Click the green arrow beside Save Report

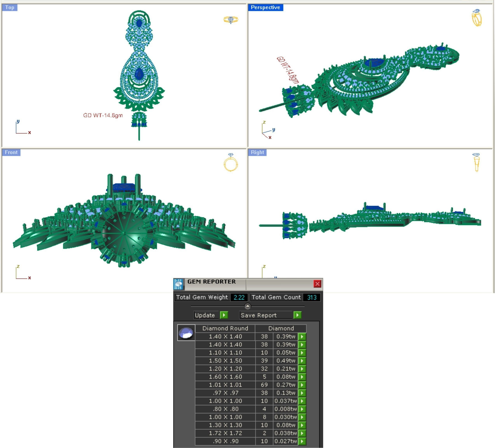click(297, 315)
